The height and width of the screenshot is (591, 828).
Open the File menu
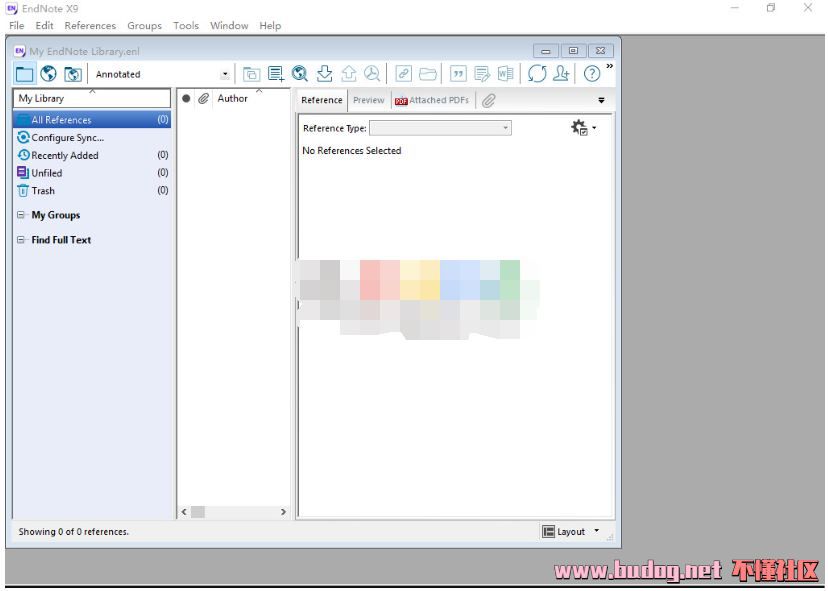(x=16, y=25)
